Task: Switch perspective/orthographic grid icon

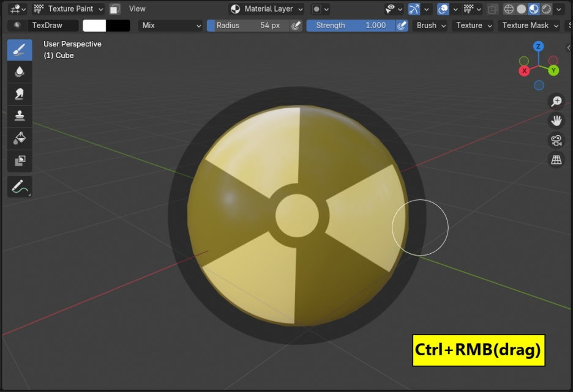Action: pyautogui.click(x=556, y=160)
